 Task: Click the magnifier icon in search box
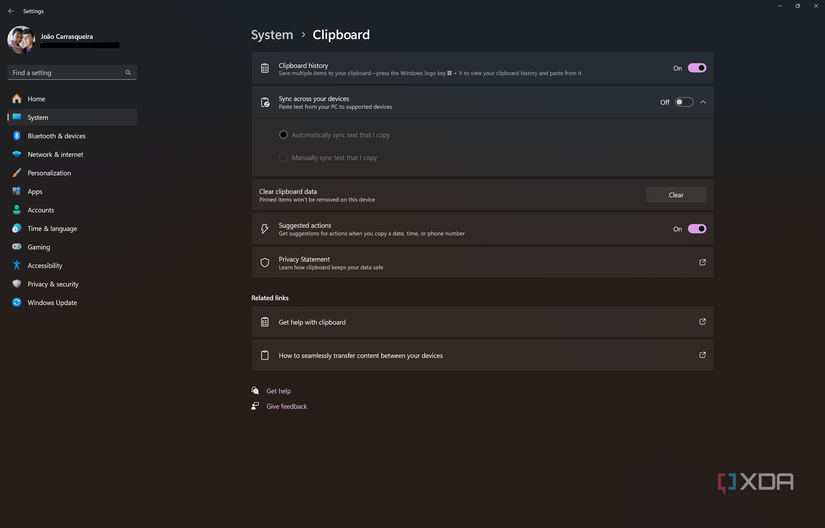[x=128, y=73]
